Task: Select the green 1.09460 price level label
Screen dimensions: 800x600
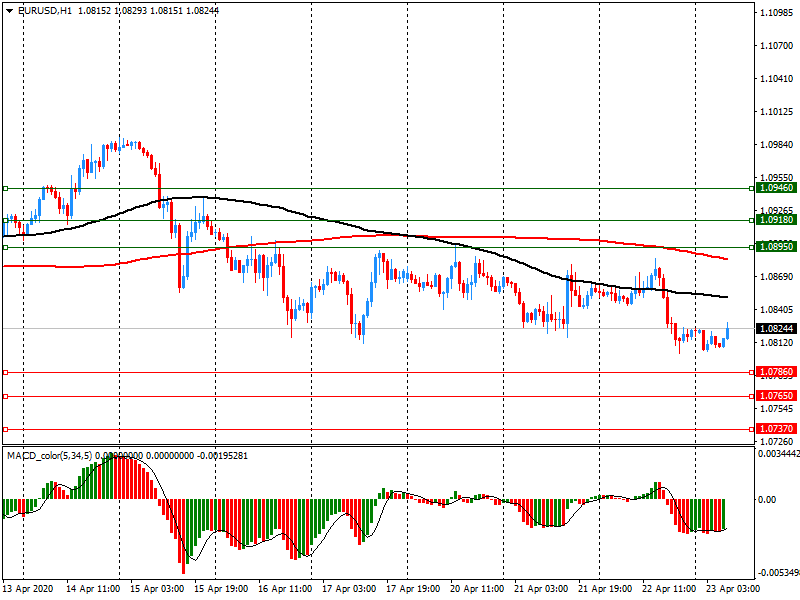Action: coord(776,188)
